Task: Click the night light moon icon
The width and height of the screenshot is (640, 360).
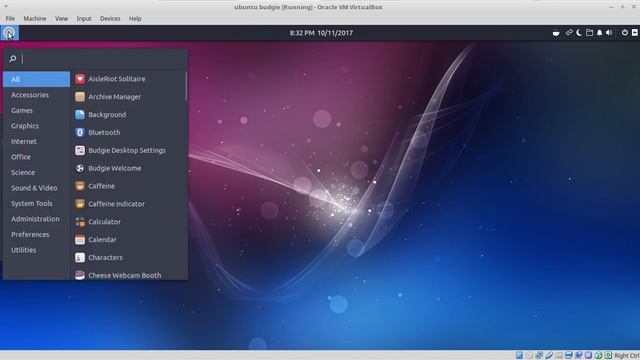Action: (579, 33)
